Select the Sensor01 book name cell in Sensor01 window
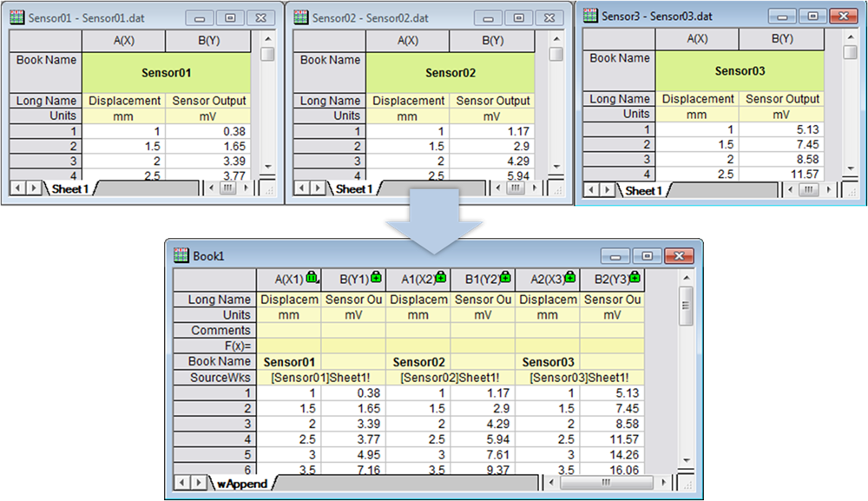The image size is (868, 501). tap(166, 73)
